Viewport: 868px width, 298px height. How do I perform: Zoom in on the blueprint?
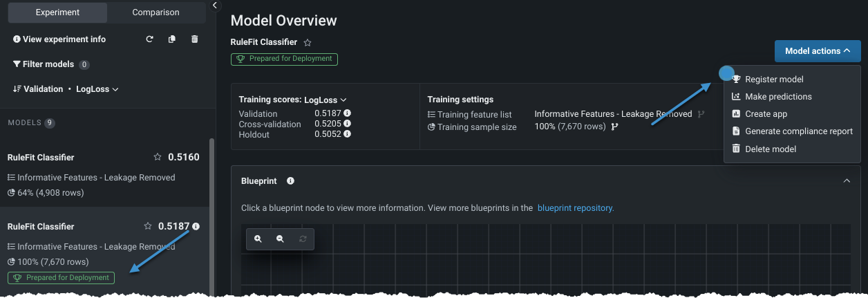(258, 239)
